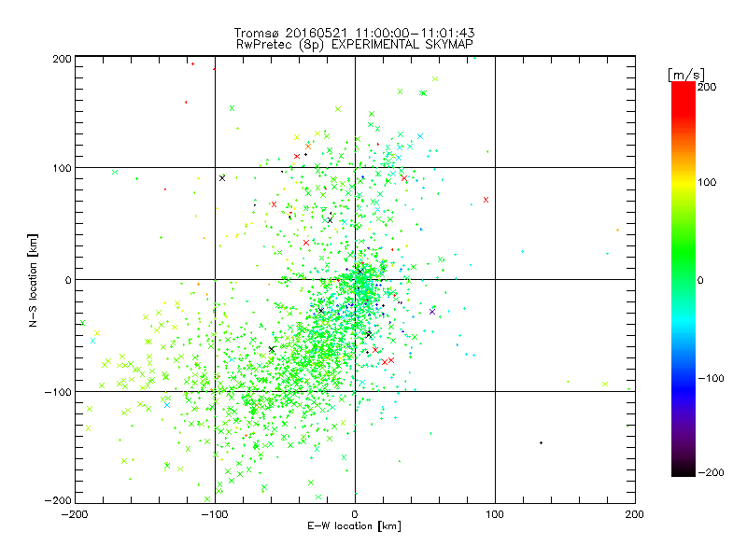This screenshot has height=560, width=747.
Task: Click the x-axis tick label '100'
Action: click(495, 514)
